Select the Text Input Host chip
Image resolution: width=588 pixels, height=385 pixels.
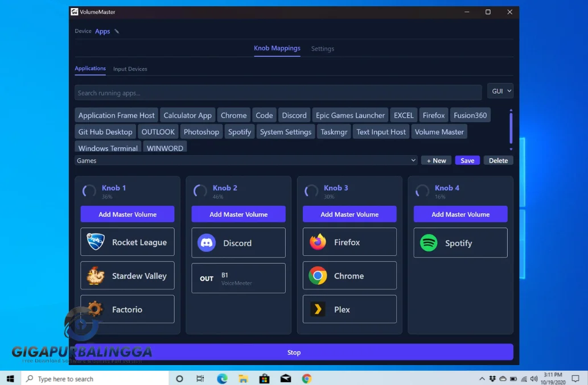381,132
